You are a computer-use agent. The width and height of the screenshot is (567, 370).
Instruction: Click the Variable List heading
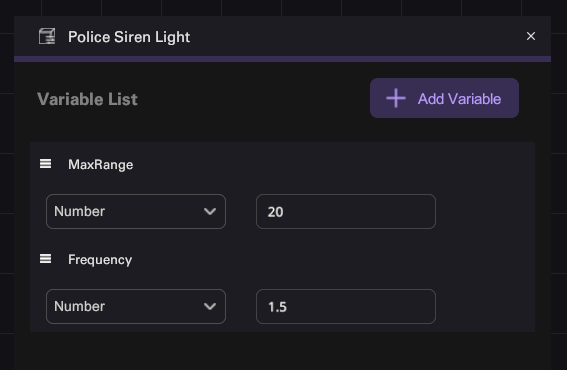click(87, 99)
